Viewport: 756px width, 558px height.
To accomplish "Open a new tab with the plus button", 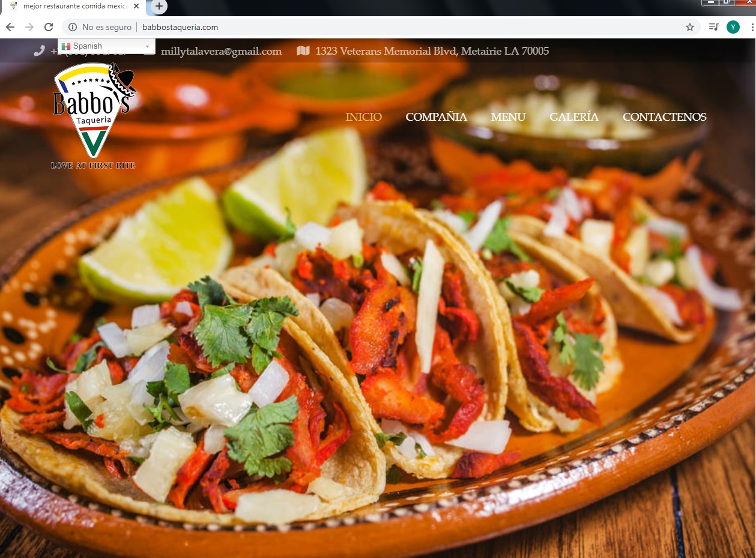I will [159, 6].
